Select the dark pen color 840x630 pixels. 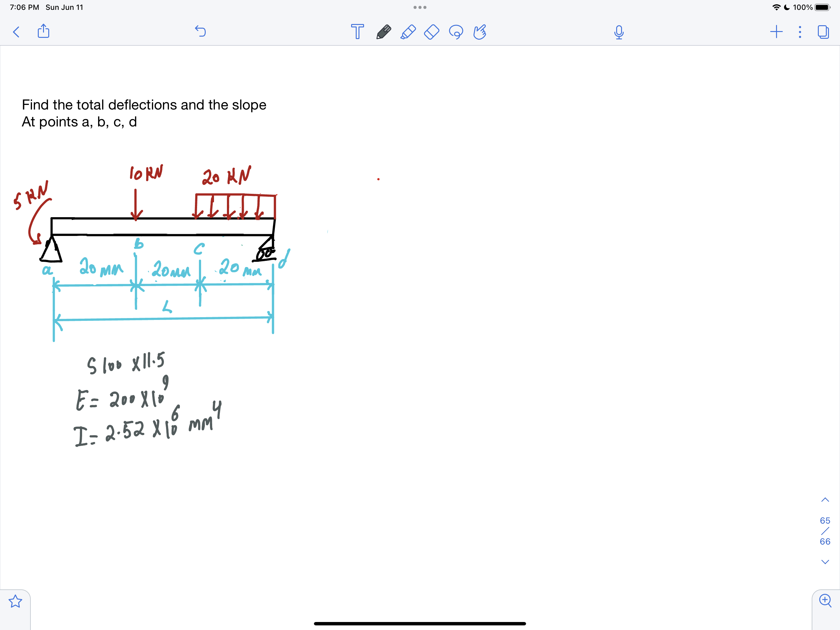383,32
